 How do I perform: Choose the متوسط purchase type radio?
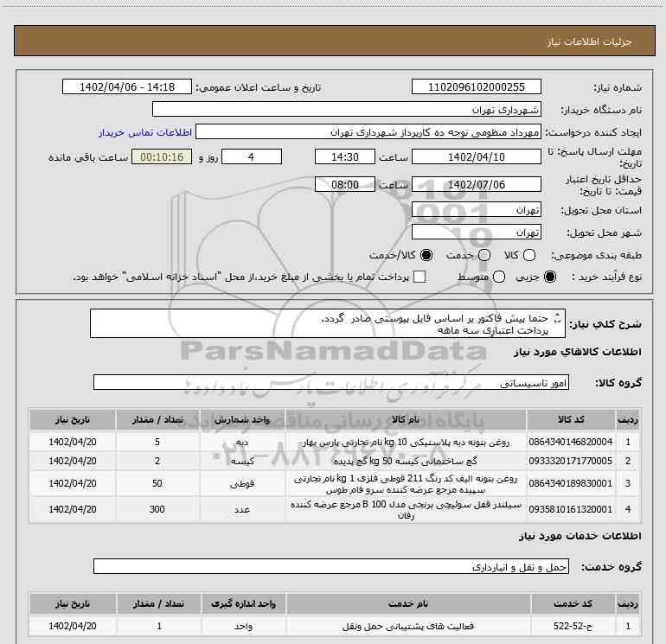499,277
